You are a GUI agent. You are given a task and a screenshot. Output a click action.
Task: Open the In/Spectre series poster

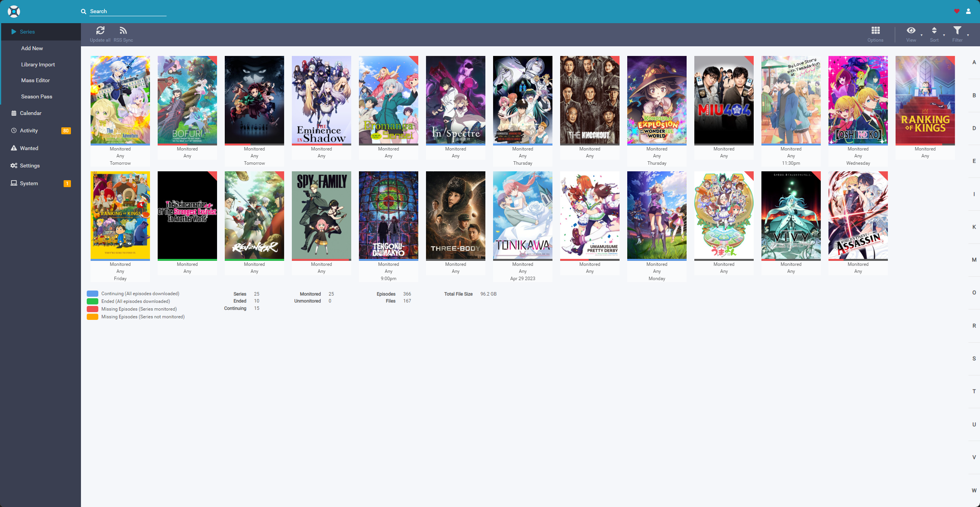[x=456, y=100]
